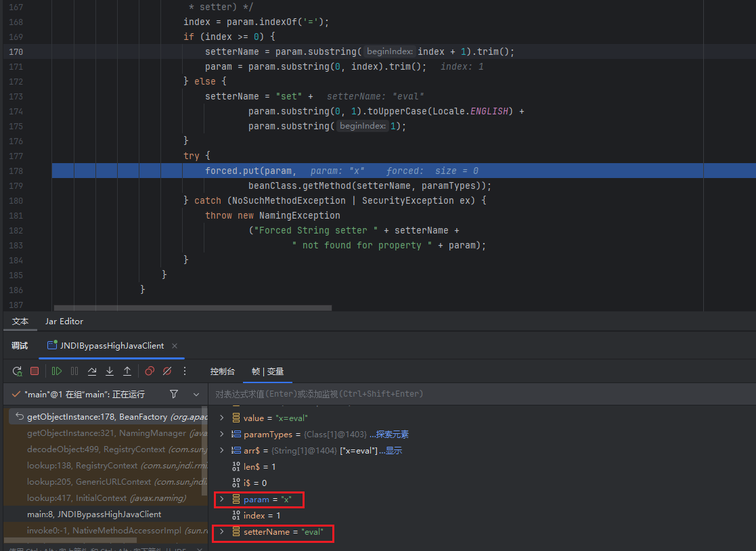756x551 pixels.
Task: Click the arr$ array type icon
Action: click(236, 450)
